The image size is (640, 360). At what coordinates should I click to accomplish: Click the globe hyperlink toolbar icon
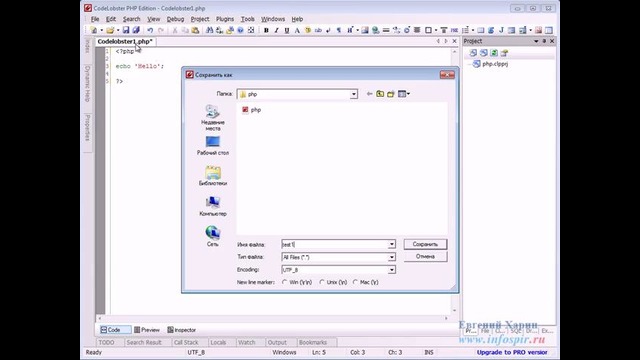coord(376,30)
